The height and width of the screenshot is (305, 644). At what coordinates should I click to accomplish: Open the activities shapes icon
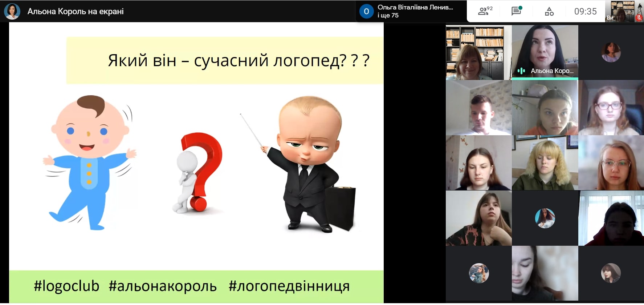(x=549, y=12)
